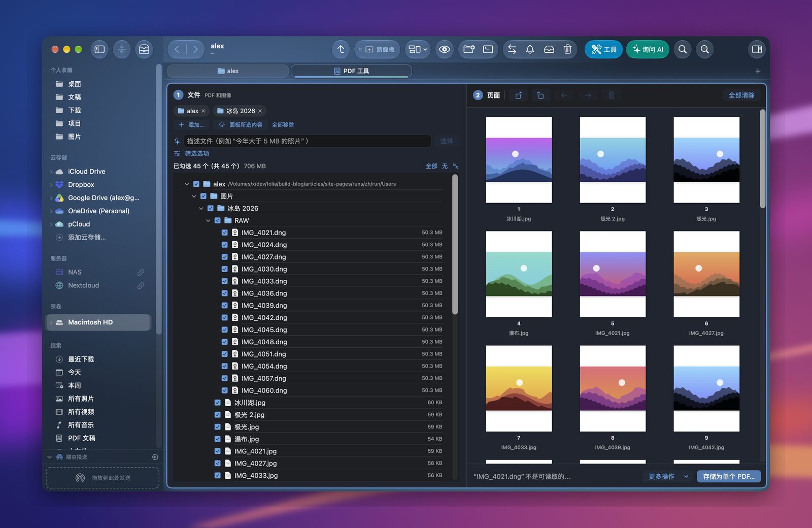Switch to the alex tab
Screen dimensions: 812x528
(228, 71)
